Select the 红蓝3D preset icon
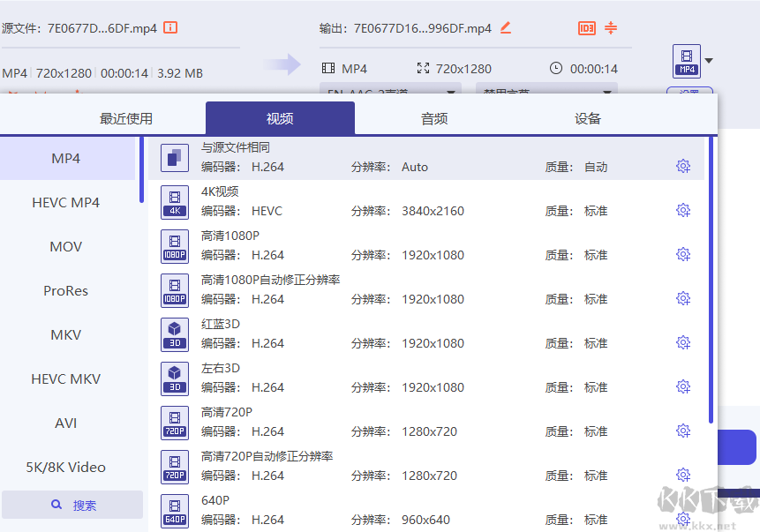This screenshot has height=532, width=760. click(174, 334)
